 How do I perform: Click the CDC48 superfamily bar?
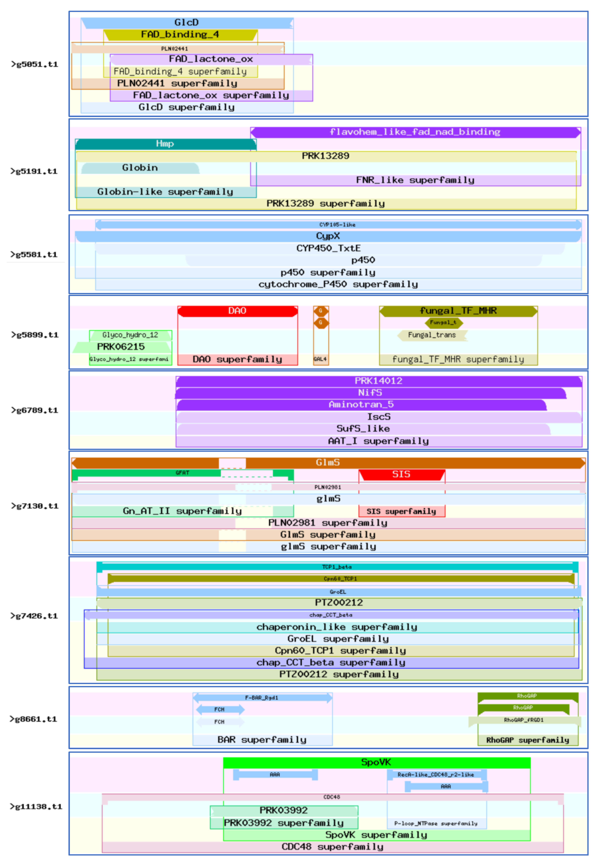click(333, 847)
